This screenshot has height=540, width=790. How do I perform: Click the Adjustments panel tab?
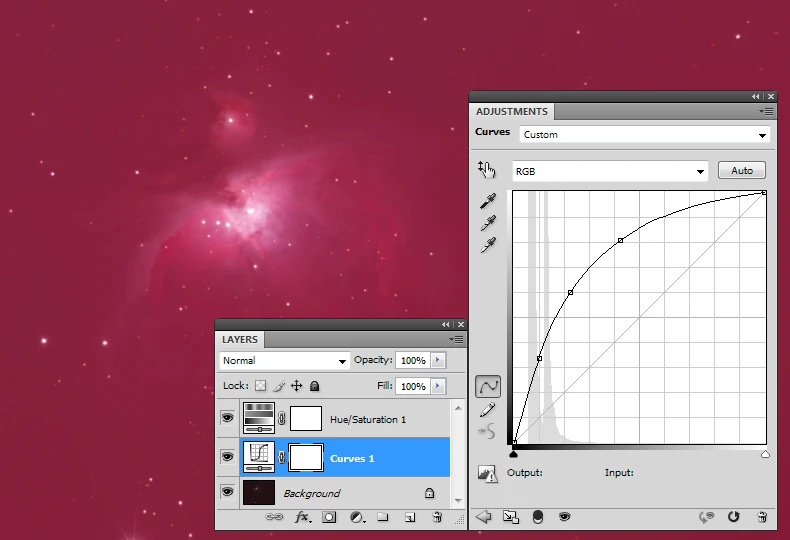pos(511,112)
